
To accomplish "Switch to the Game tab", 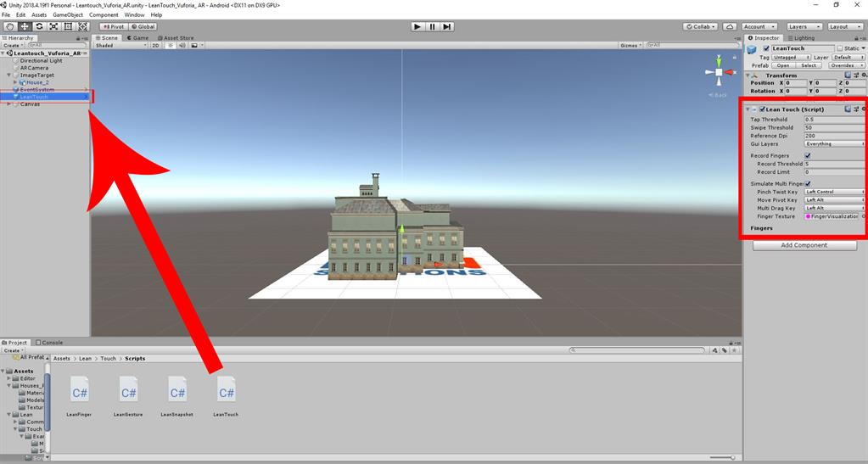I will [137, 38].
